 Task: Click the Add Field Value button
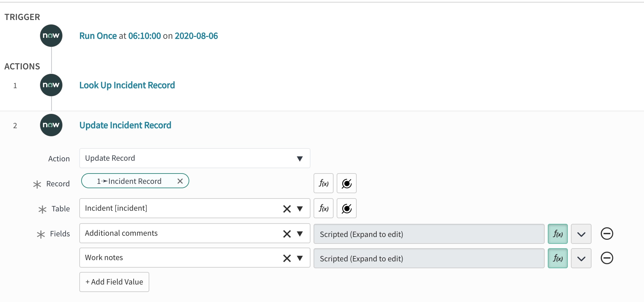[114, 282]
